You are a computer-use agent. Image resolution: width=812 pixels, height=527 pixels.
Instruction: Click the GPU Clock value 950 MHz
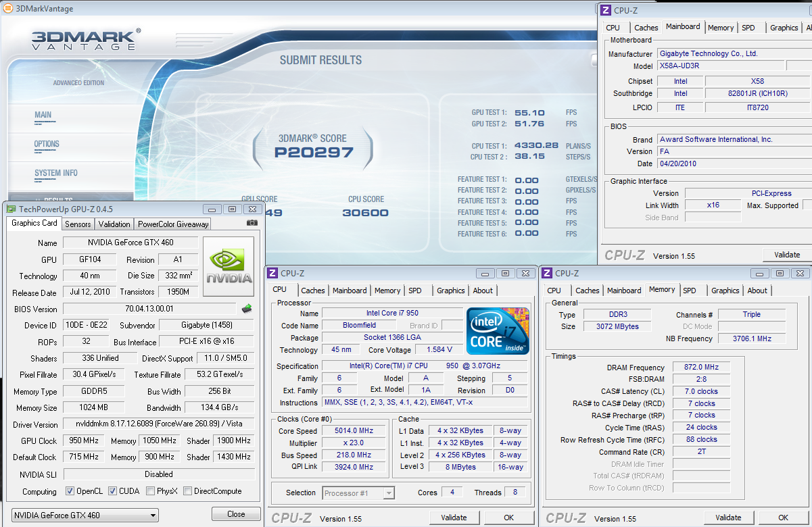82,441
